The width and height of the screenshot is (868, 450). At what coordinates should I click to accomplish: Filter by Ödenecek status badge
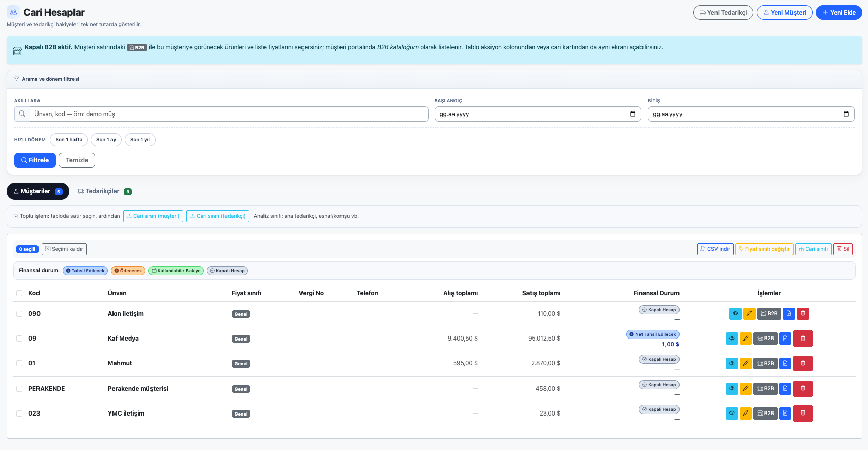128,271
